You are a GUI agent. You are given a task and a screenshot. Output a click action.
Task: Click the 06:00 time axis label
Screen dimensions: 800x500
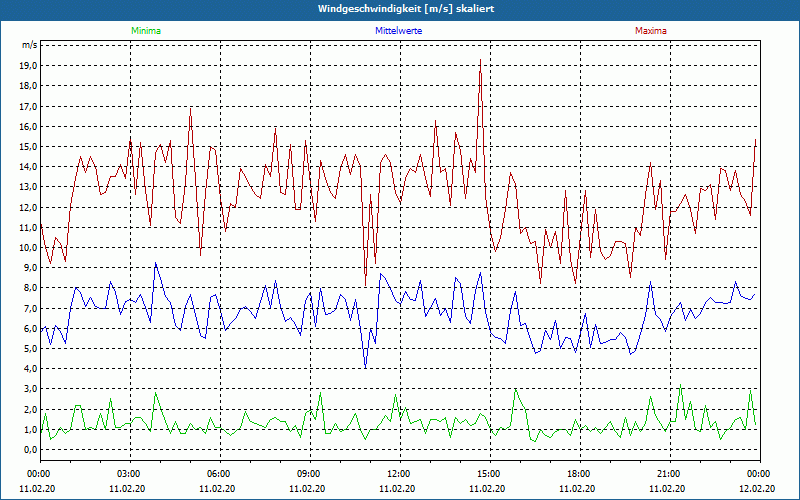click(220, 474)
